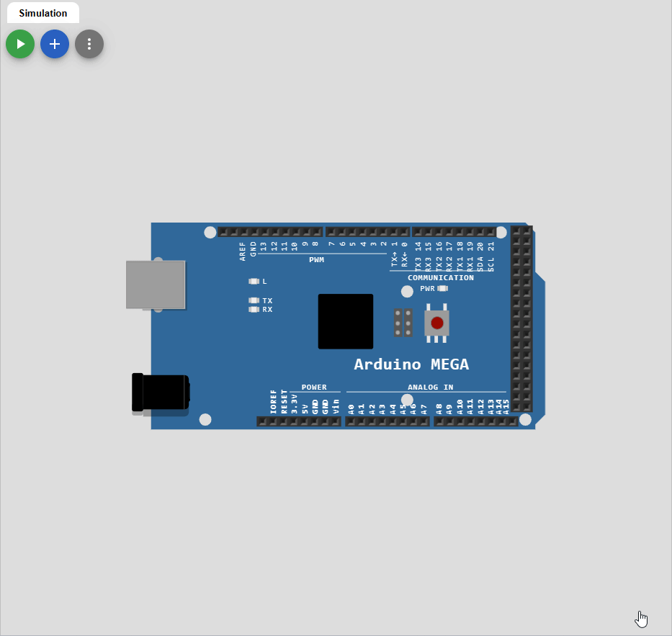Click the A0 analog pin label
This screenshot has width=672, height=636.
click(351, 409)
